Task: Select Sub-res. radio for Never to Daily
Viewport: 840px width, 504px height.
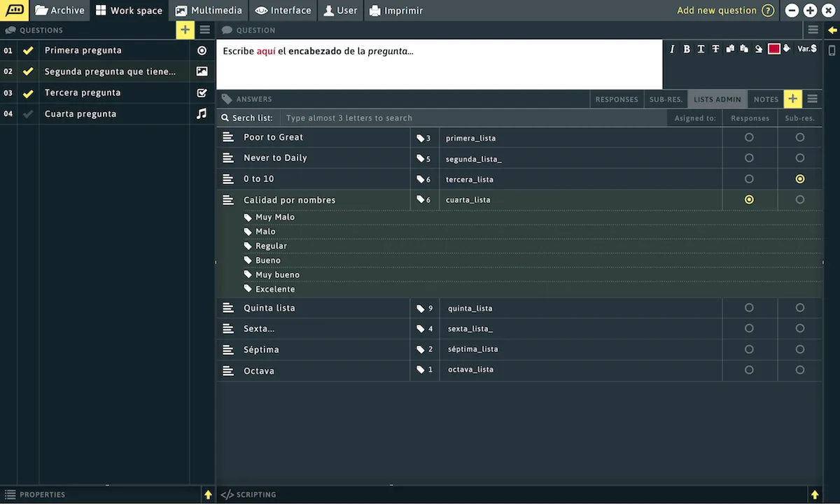Action: (799, 158)
